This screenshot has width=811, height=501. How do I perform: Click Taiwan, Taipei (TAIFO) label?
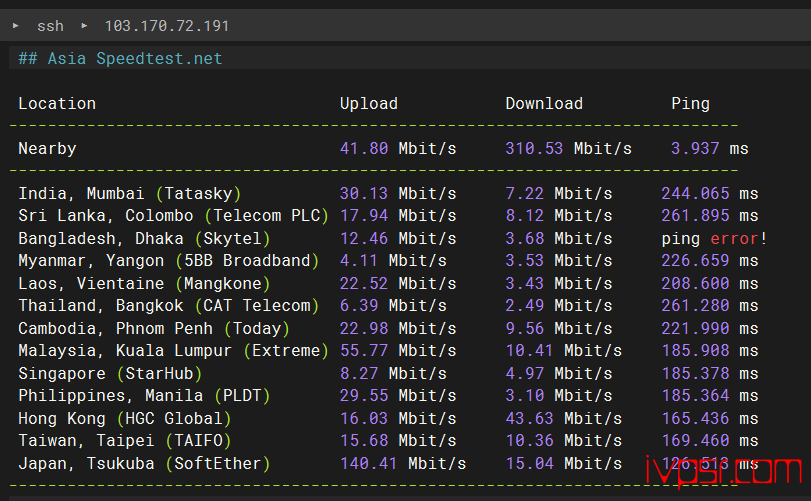click(x=125, y=441)
